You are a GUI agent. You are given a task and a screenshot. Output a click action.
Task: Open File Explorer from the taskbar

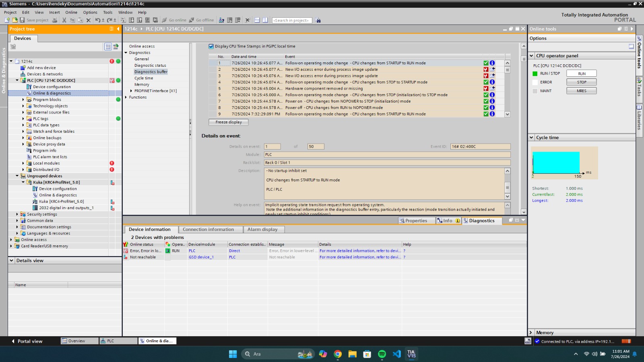coord(353,354)
